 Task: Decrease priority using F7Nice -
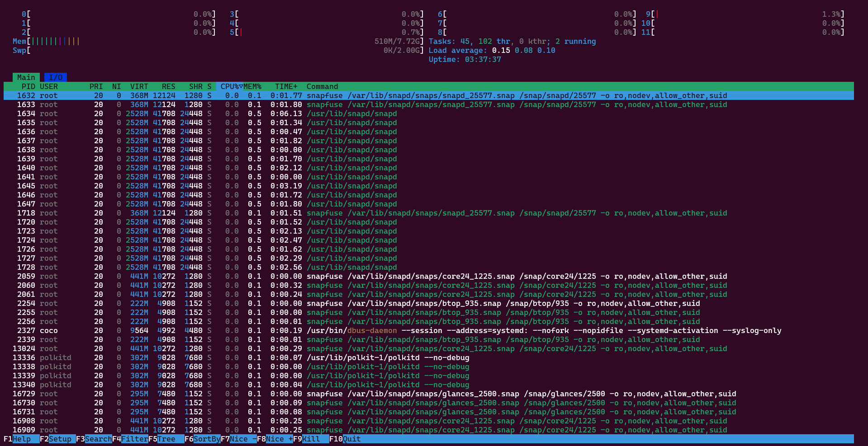[240, 439]
